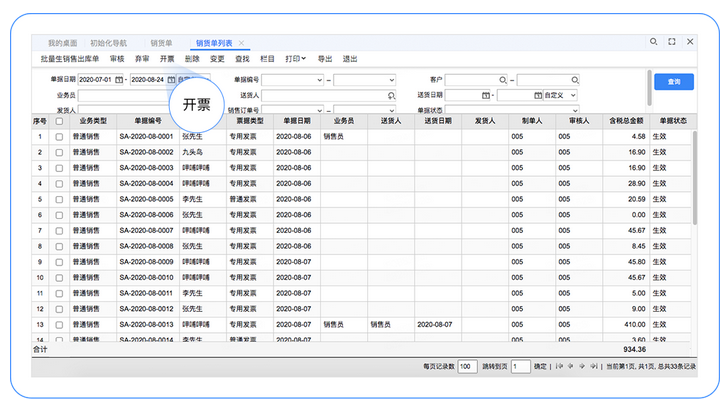This screenshot has width=725, height=401.
Task: Click the 导出 toolbar command
Action: click(325, 59)
